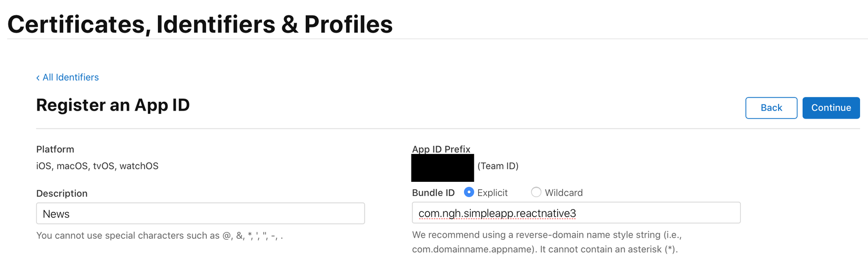Click the All Identifiers back link

(70, 77)
